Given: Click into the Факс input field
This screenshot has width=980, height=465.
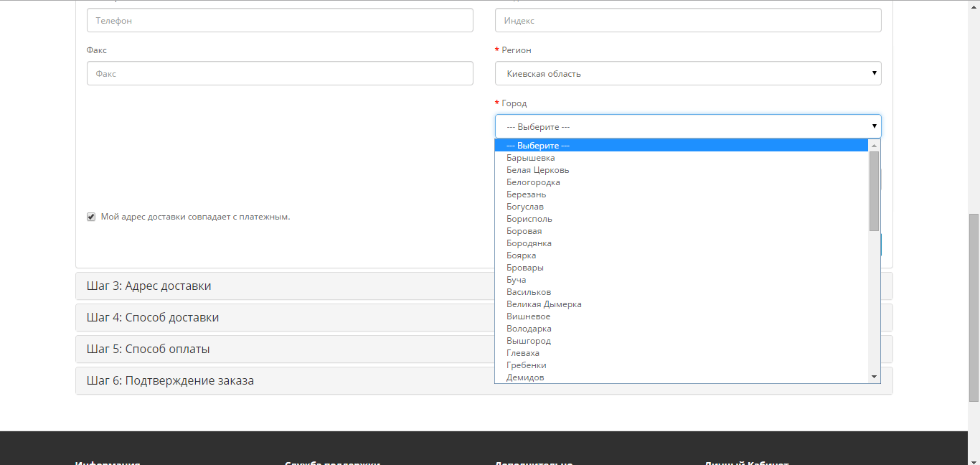Looking at the screenshot, I should pyautogui.click(x=280, y=73).
